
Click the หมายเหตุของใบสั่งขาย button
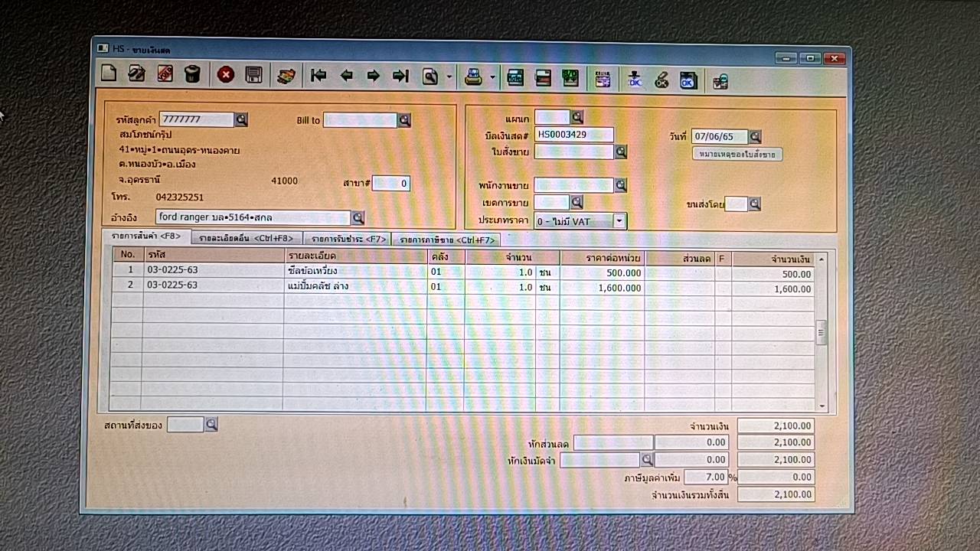(737, 155)
